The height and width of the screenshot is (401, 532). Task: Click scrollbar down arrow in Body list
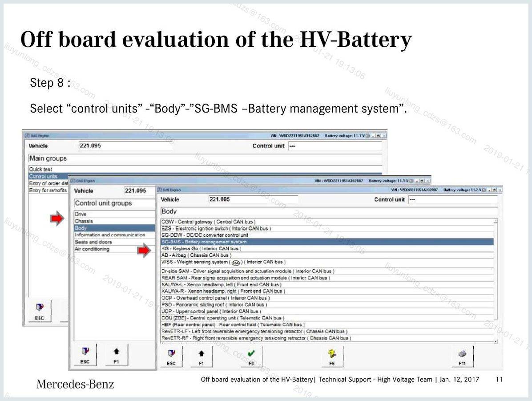[x=496, y=341]
